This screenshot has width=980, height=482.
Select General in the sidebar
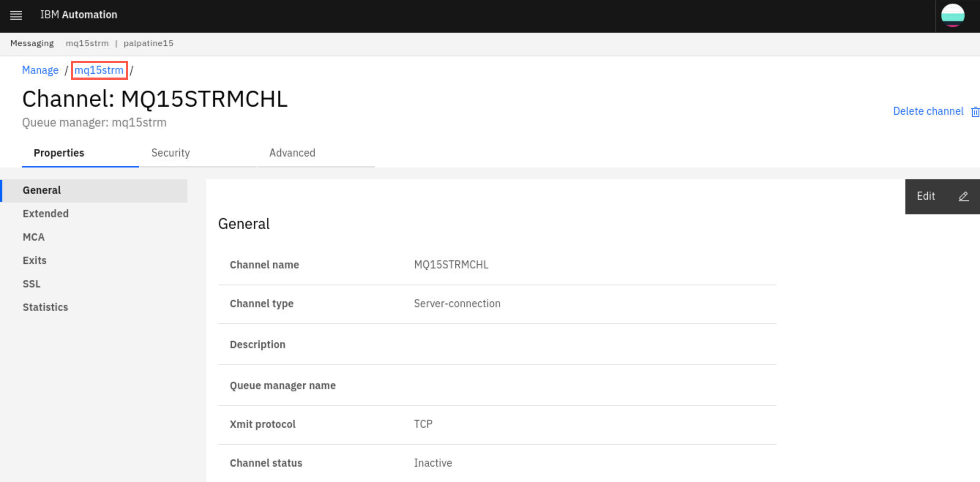[x=94, y=190]
